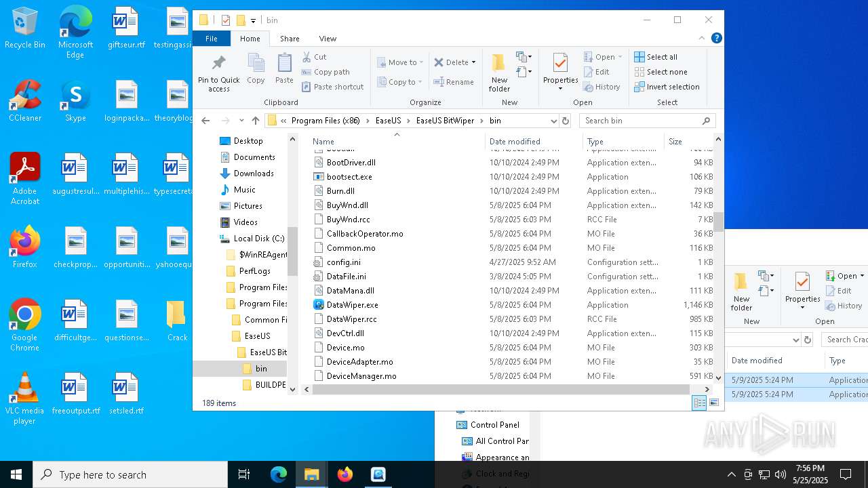Click Select none in ribbon

(x=660, y=72)
